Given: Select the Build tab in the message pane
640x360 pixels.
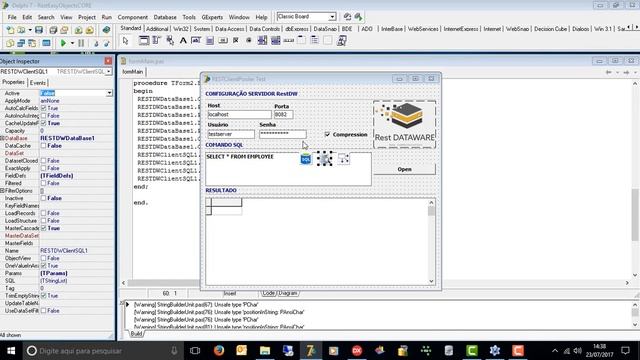Looking at the screenshot, I should click(136, 333).
